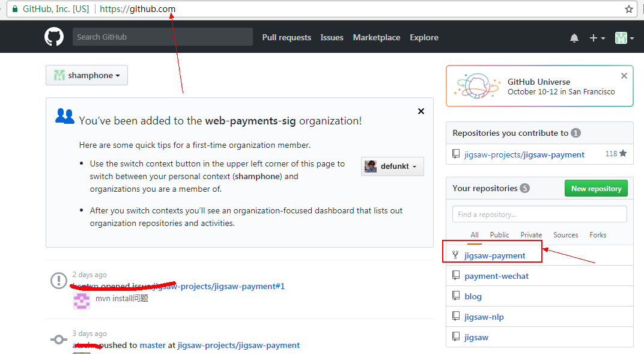Screen dimensions: 644x354
Task: Open the jigsaw repository link
Action: coord(476,338)
